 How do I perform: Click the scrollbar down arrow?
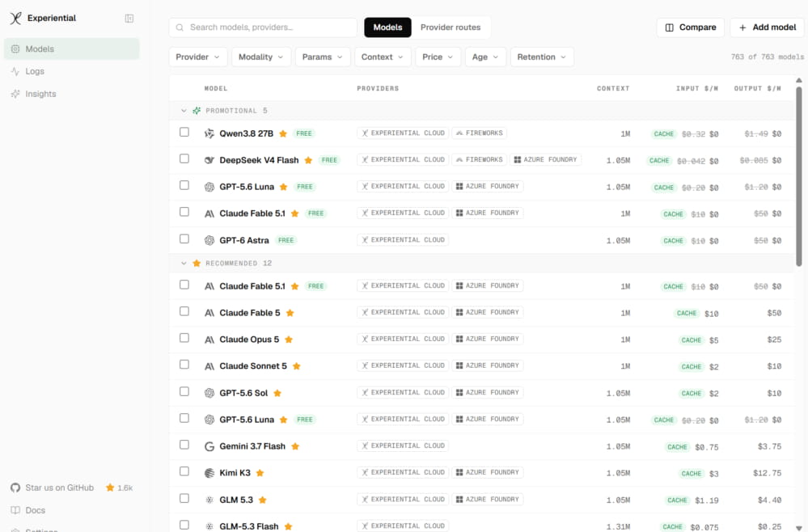[x=799, y=528]
